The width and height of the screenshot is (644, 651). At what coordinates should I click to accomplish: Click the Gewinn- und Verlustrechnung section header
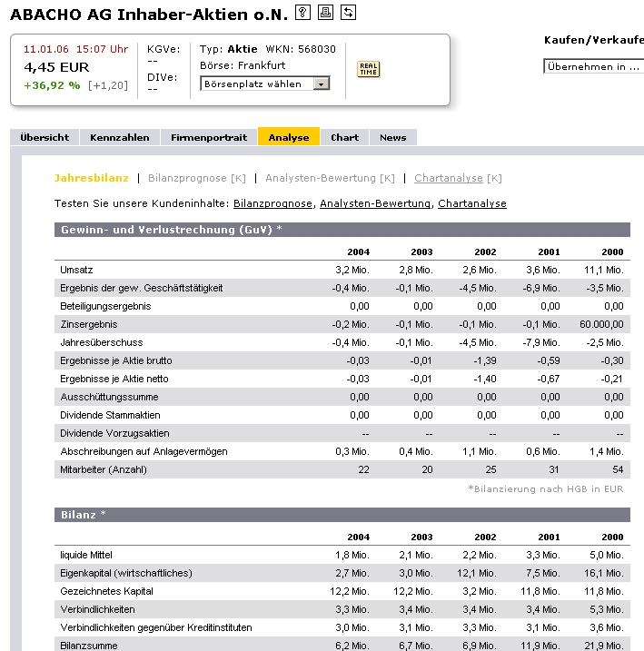pos(171,230)
